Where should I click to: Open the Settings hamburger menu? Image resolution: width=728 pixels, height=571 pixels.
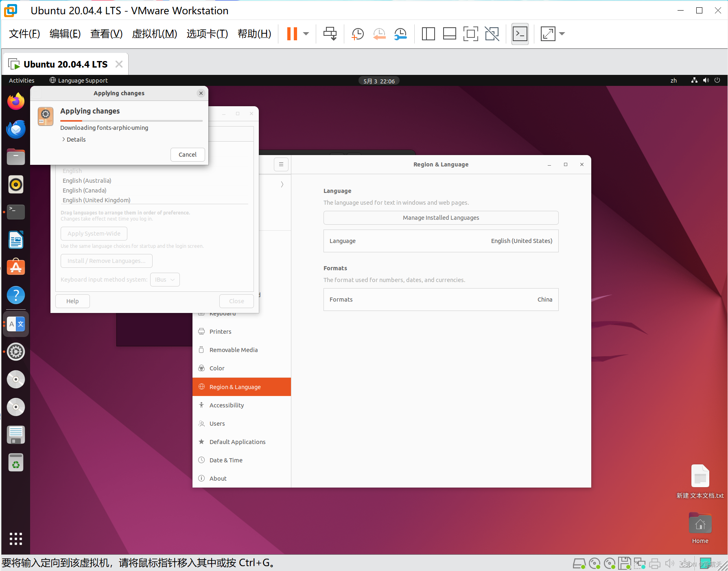281,164
